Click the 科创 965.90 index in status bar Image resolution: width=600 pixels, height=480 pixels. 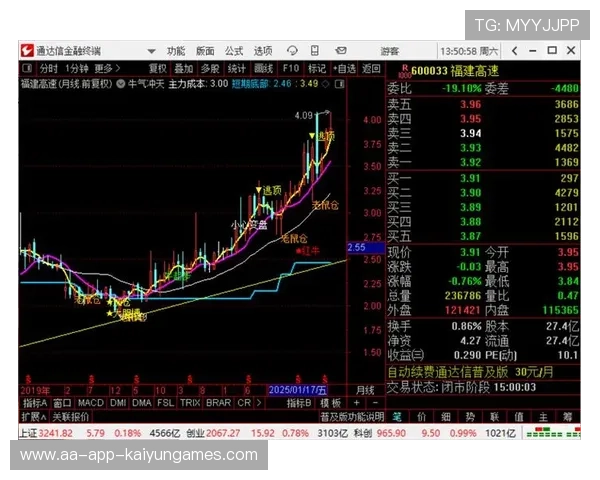[380, 433]
